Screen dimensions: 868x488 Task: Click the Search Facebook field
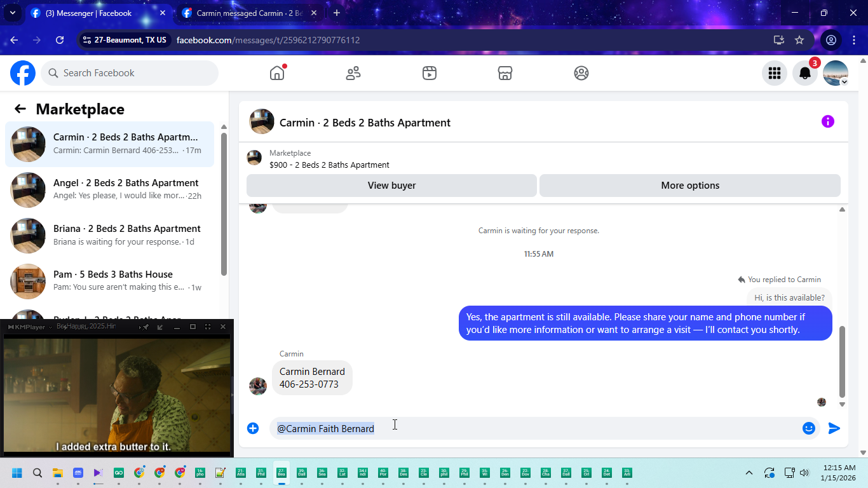click(x=130, y=73)
